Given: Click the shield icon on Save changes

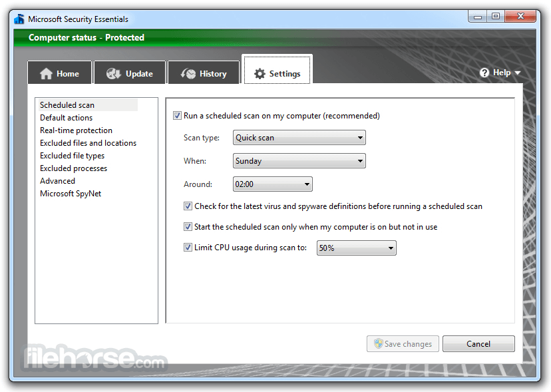Looking at the screenshot, I should (x=378, y=343).
